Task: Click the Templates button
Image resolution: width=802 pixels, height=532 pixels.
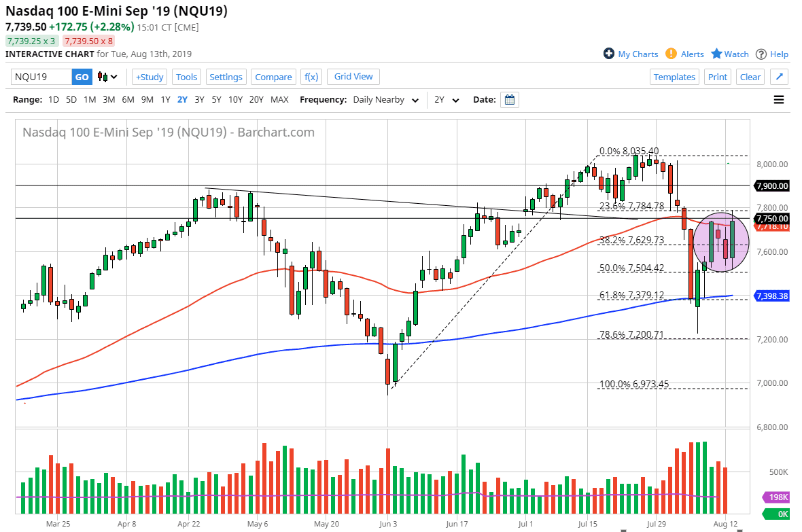Action: (x=674, y=77)
